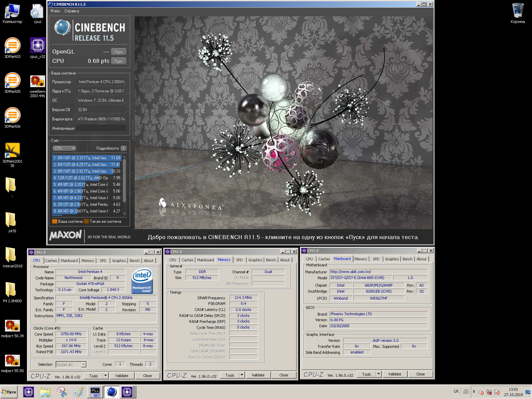The width and height of the screenshot is (532, 399).
Task: Click the Core Speed value 3750.00 MHz
Action: tap(71, 334)
